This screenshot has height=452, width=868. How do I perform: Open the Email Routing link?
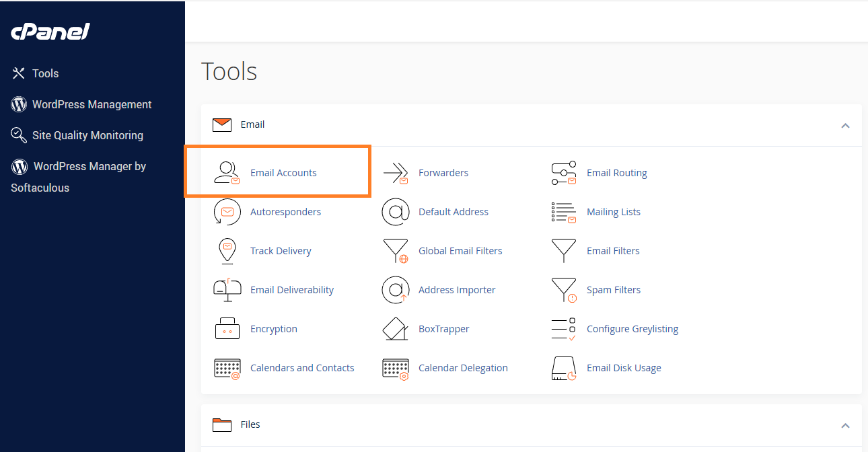tap(616, 173)
